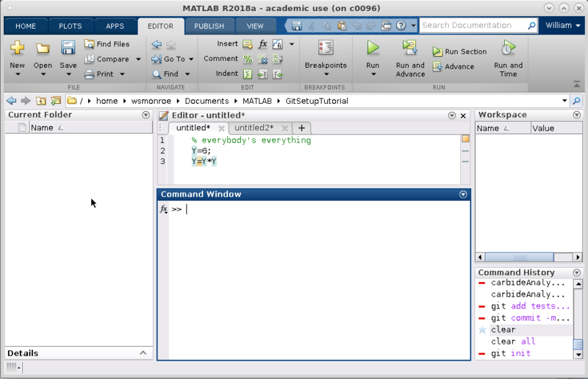Screen dimensions: 588x379
Task: Select the untitled2* editor tab
Action: coord(254,128)
